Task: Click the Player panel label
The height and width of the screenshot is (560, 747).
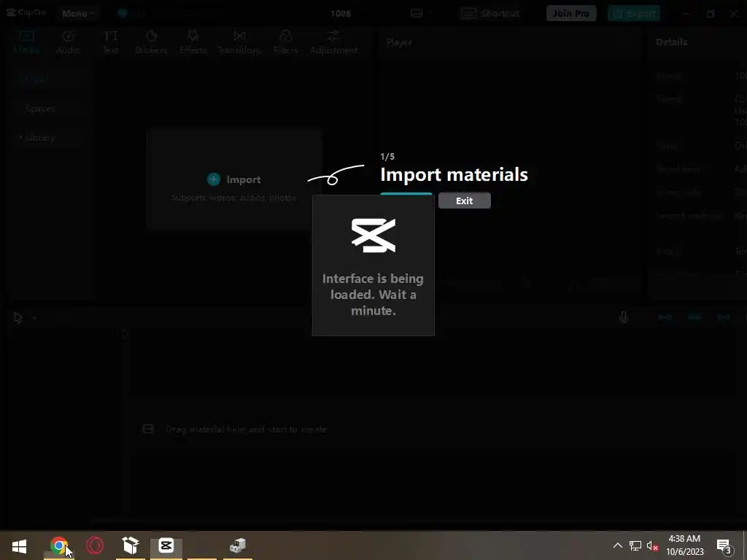Action: pyautogui.click(x=399, y=42)
